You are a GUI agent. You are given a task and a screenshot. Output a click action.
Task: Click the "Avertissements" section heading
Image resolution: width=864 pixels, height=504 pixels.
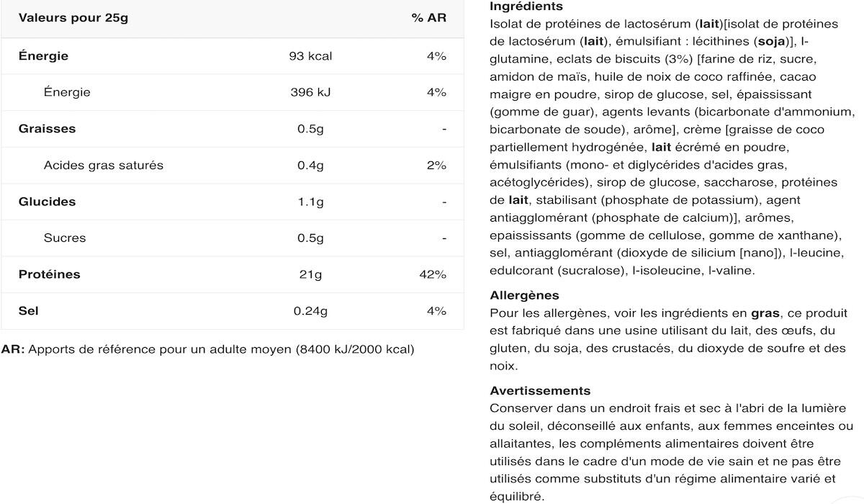coord(540,391)
